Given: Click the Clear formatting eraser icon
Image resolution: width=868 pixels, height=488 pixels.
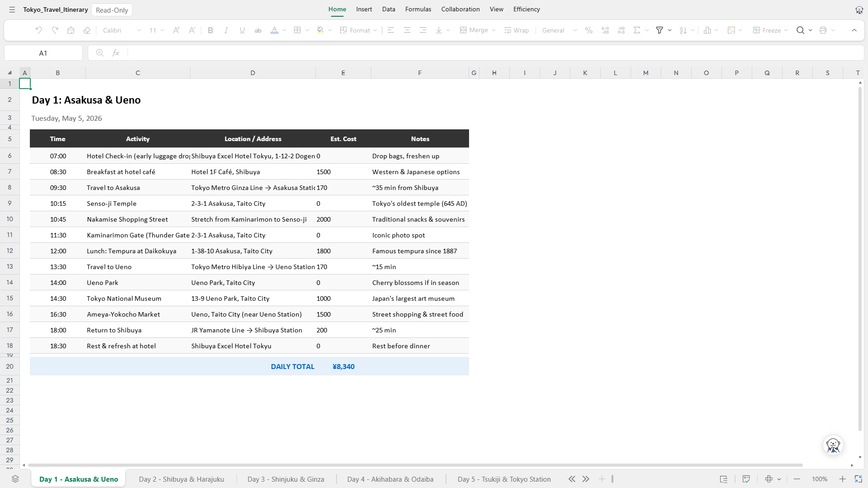Looking at the screenshot, I should (x=87, y=30).
